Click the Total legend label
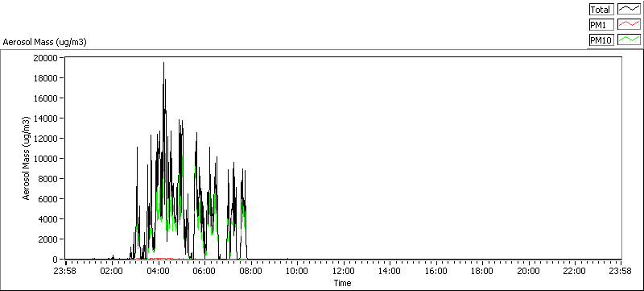644x291 pixels. point(601,10)
